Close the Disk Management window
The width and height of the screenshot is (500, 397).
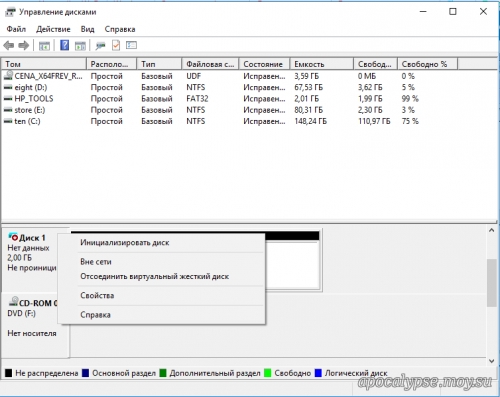483,12
